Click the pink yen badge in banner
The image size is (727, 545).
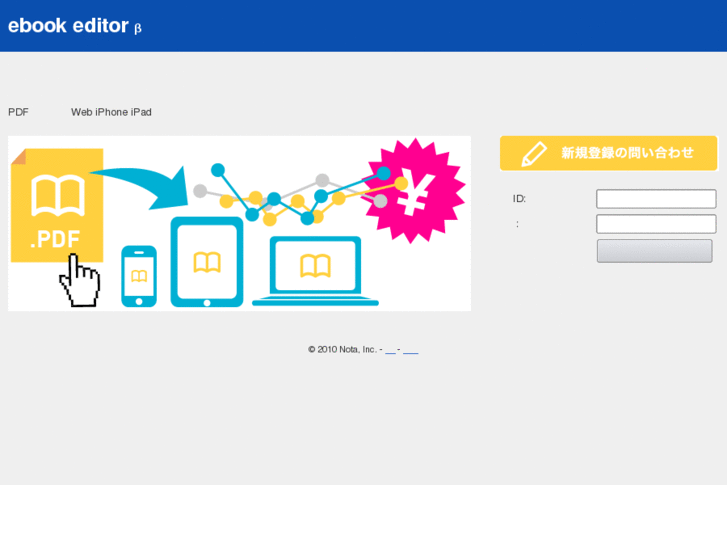(415, 191)
